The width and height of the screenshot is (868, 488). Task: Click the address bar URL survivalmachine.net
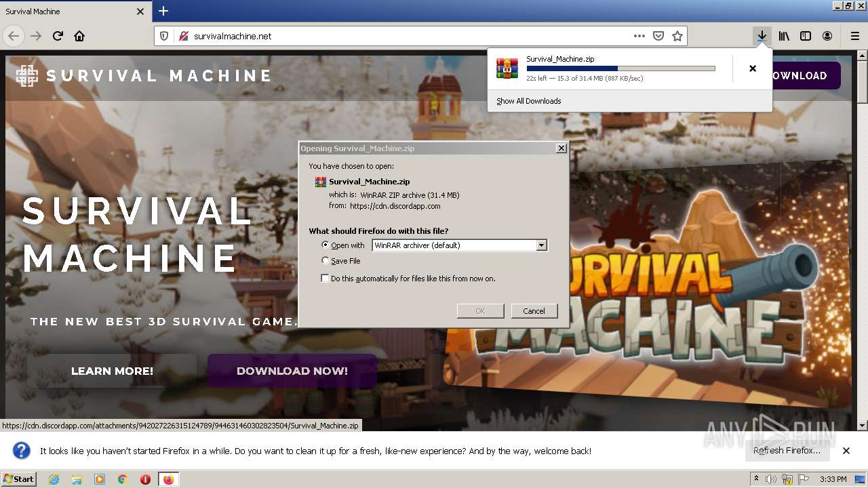click(x=233, y=36)
